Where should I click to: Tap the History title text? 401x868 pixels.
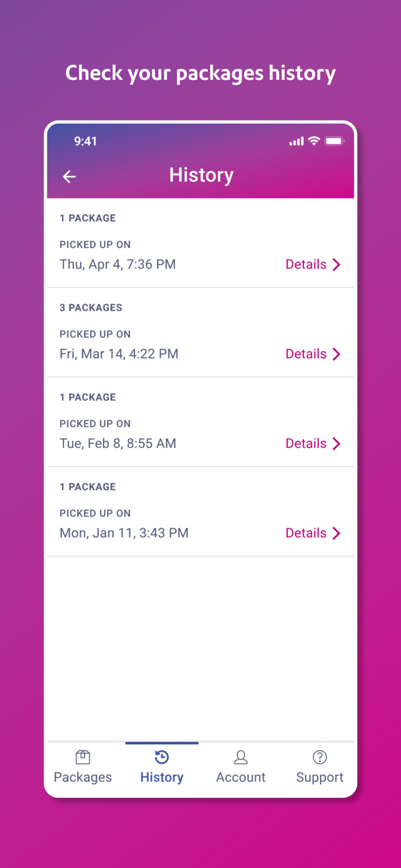pos(201,175)
